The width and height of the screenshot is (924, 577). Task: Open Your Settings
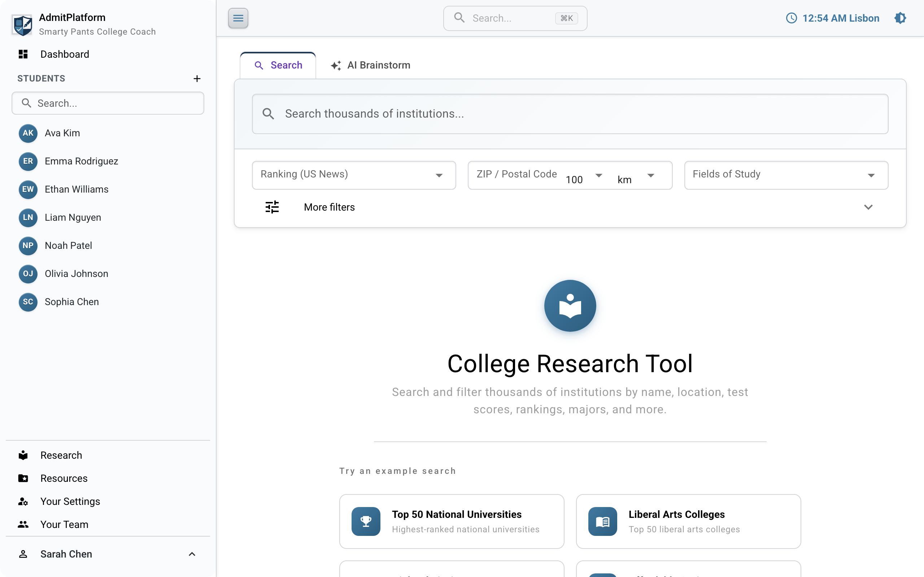pyautogui.click(x=70, y=501)
